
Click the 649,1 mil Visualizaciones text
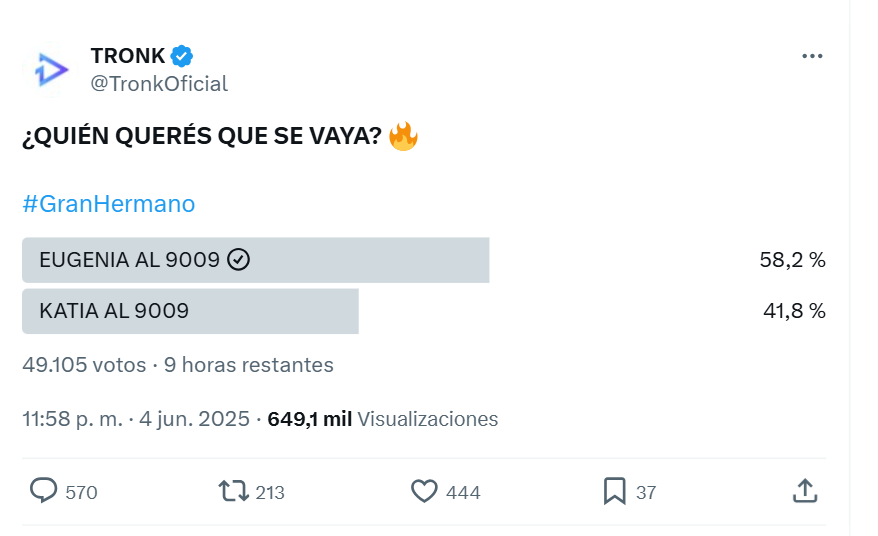point(382,419)
